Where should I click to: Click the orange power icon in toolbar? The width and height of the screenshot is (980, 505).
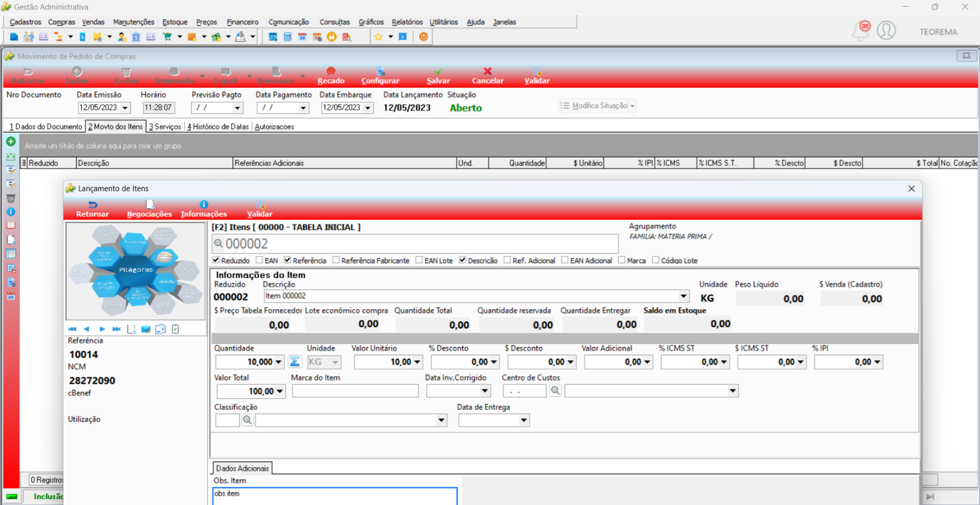(424, 37)
